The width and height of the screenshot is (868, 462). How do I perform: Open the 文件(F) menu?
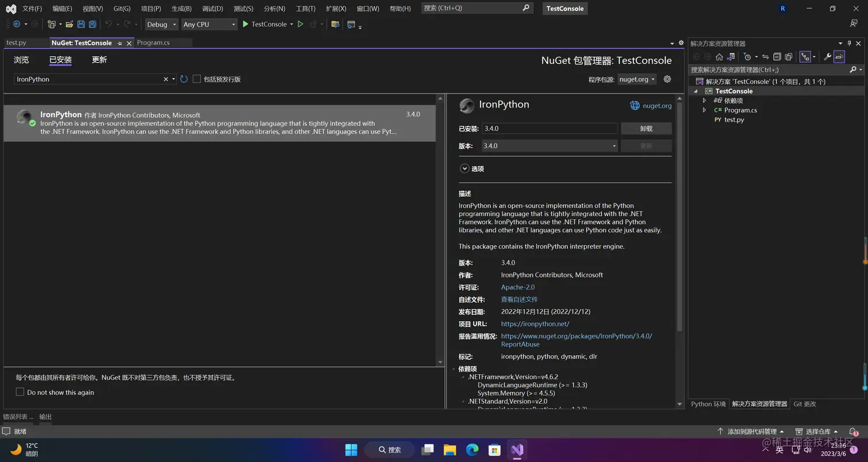[32, 9]
